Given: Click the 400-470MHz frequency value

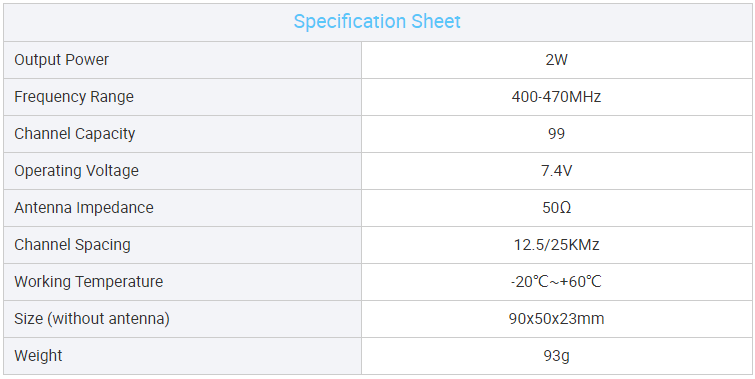Looking at the screenshot, I should 556,97.
